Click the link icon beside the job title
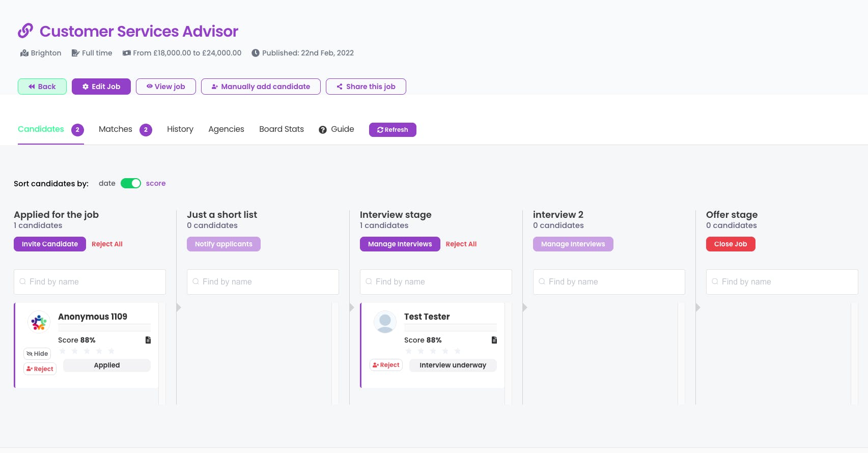868x453 pixels. [x=25, y=31]
